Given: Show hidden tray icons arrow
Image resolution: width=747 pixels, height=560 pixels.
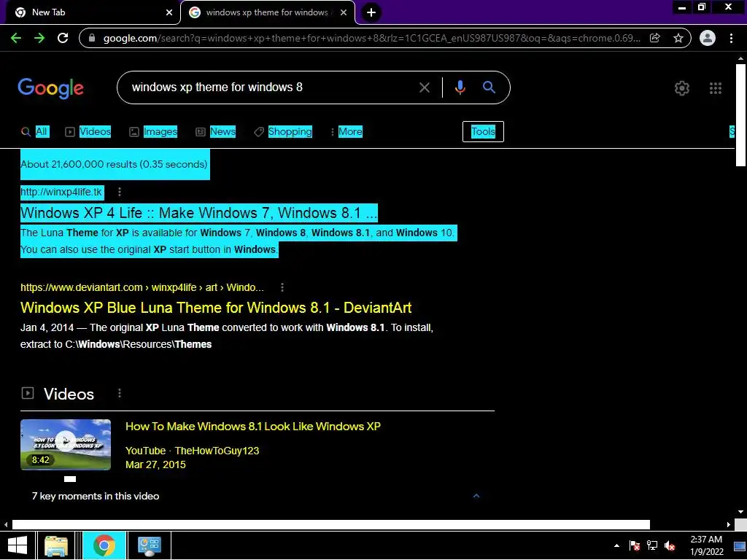Looking at the screenshot, I should (617, 545).
